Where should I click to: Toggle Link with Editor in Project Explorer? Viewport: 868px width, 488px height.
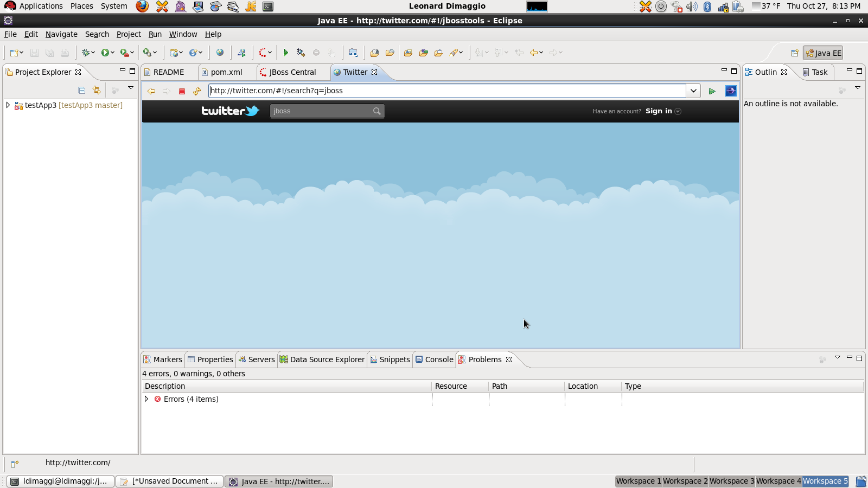[97, 91]
